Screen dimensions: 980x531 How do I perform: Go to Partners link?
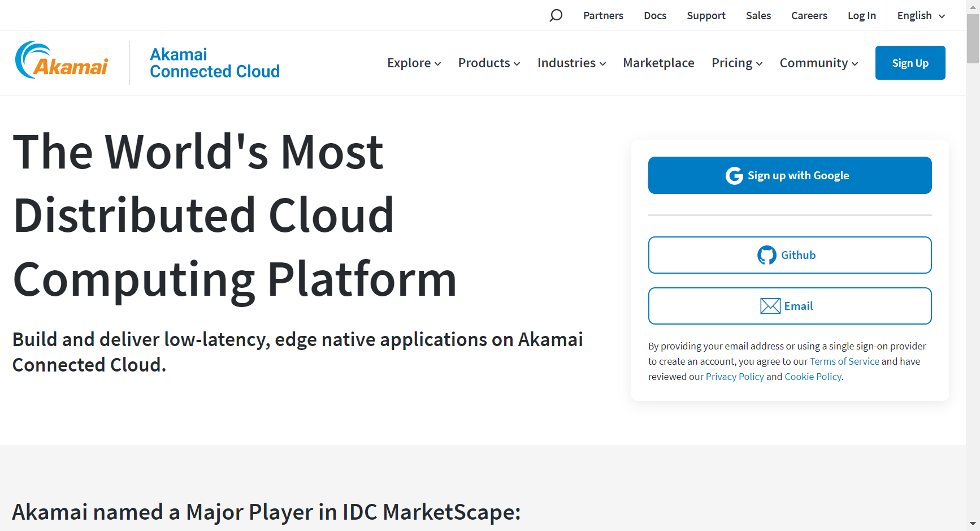pos(603,16)
